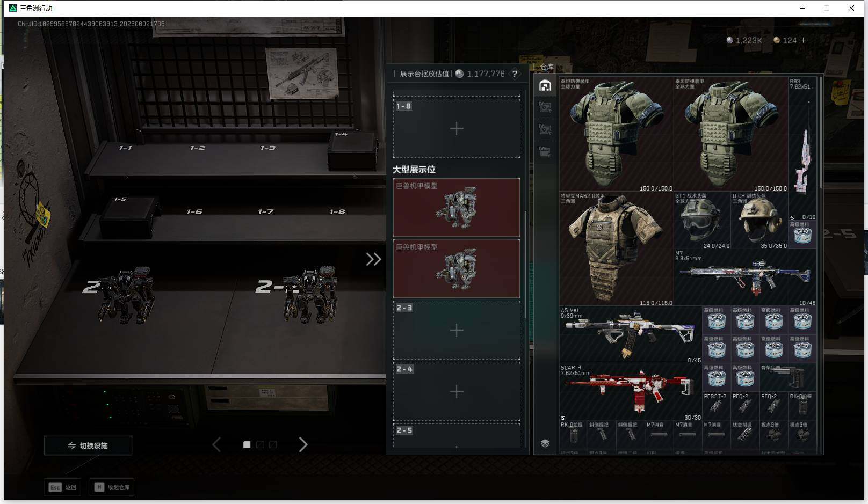Add an item to empty slot 1-8
Screen dimensions: 868x504
[457, 128]
